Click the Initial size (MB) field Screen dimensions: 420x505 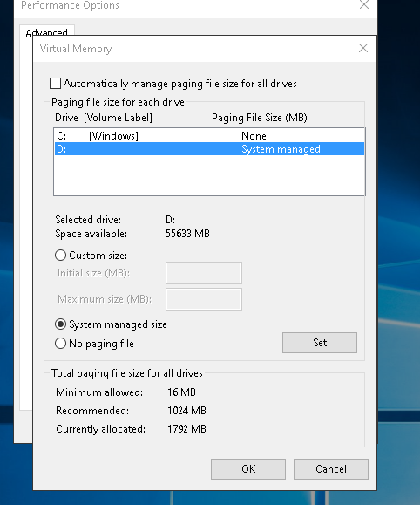(204, 273)
